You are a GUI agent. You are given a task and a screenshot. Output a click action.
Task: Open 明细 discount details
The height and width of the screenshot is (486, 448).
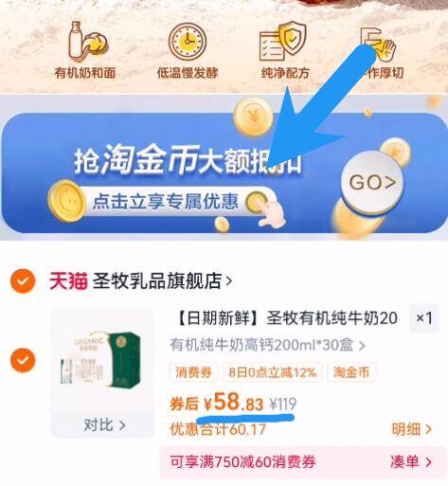(411, 429)
